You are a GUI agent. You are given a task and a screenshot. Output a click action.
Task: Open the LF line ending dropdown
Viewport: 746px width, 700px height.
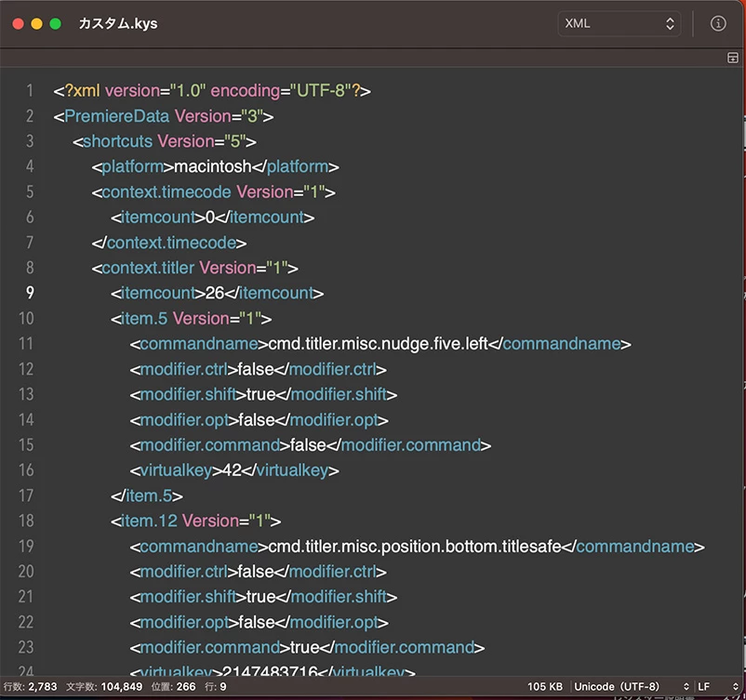tap(717, 687)
